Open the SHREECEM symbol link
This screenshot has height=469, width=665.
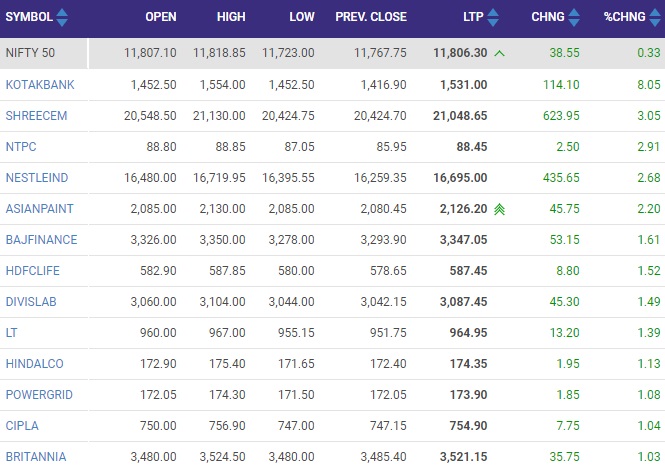[36, 116]
